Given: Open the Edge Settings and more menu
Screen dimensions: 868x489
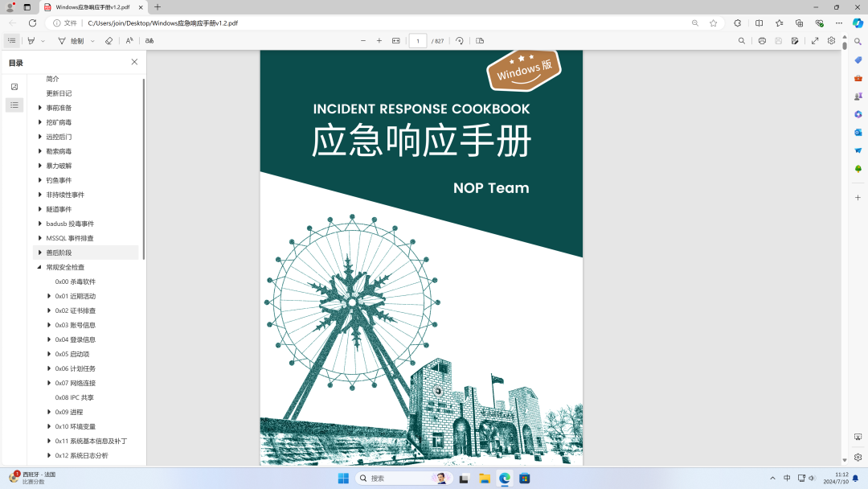Looking at the screenshot, I should 838,23.
